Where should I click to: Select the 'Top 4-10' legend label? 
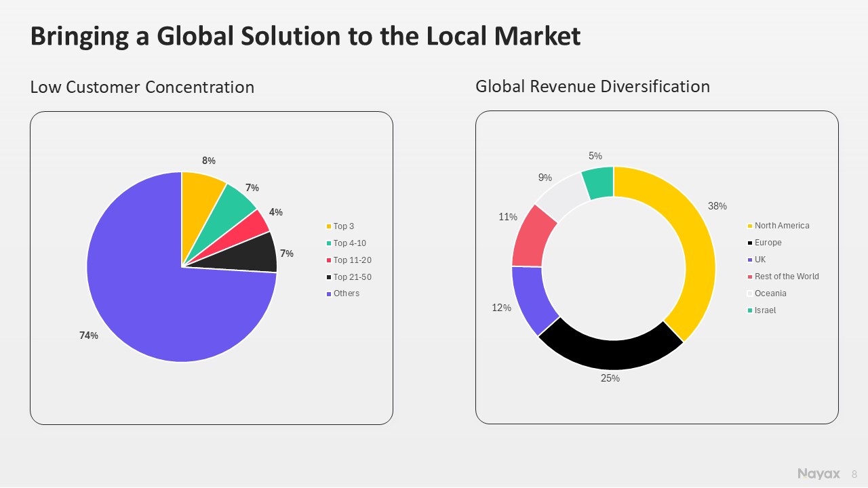350,243
